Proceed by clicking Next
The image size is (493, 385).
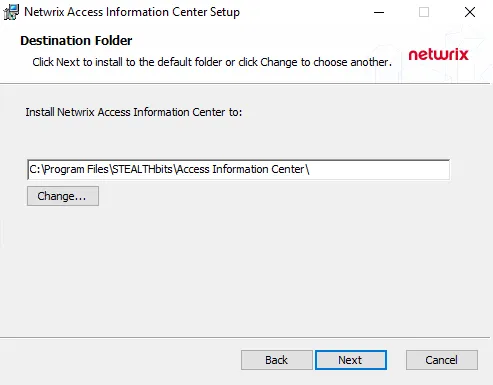[351, 360]
